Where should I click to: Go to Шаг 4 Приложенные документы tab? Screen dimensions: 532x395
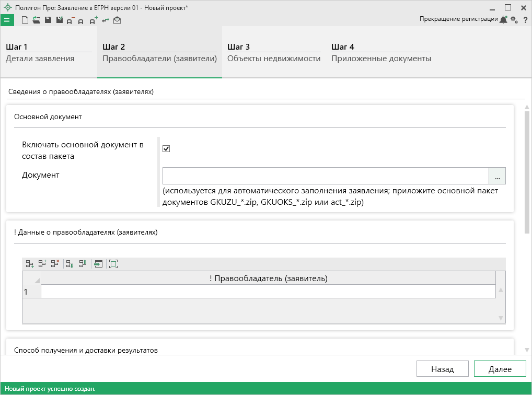[380, 53]
